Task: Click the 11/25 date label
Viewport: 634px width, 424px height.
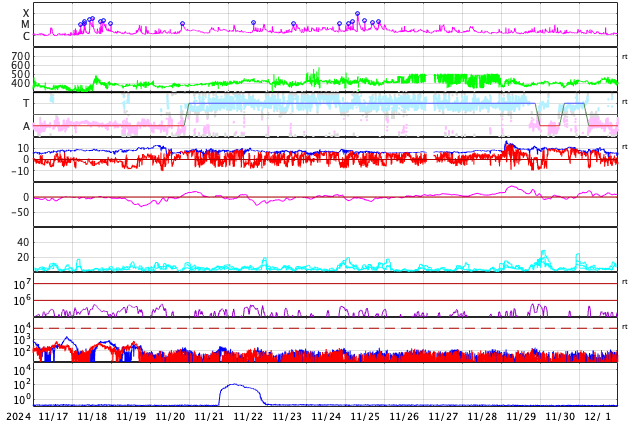Action: (365, 416)
